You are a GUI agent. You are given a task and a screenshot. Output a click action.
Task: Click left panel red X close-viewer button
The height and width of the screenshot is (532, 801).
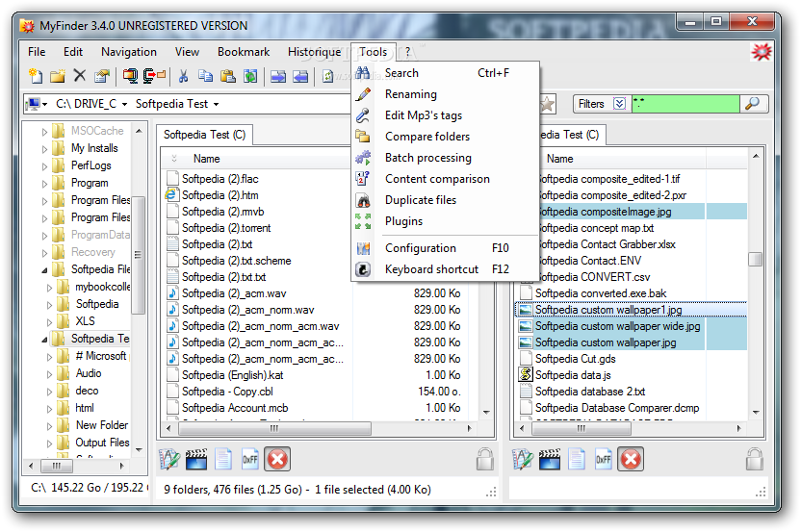click(277, 459)
